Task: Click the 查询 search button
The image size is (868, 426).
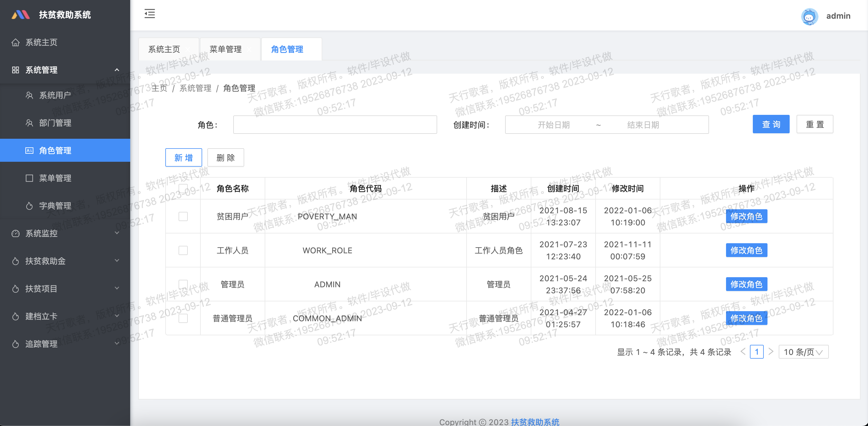Action: tap(771, 124)
